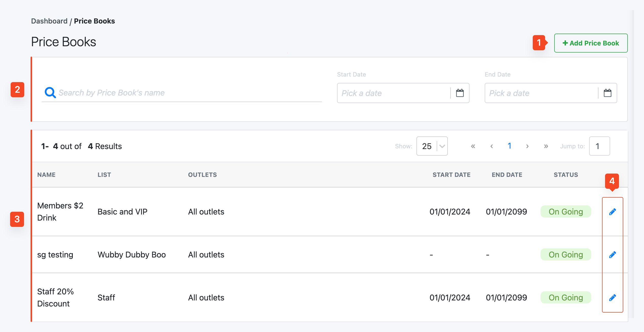
Task: Click the End Date pick a date field
Action: [x=542, y=93]
